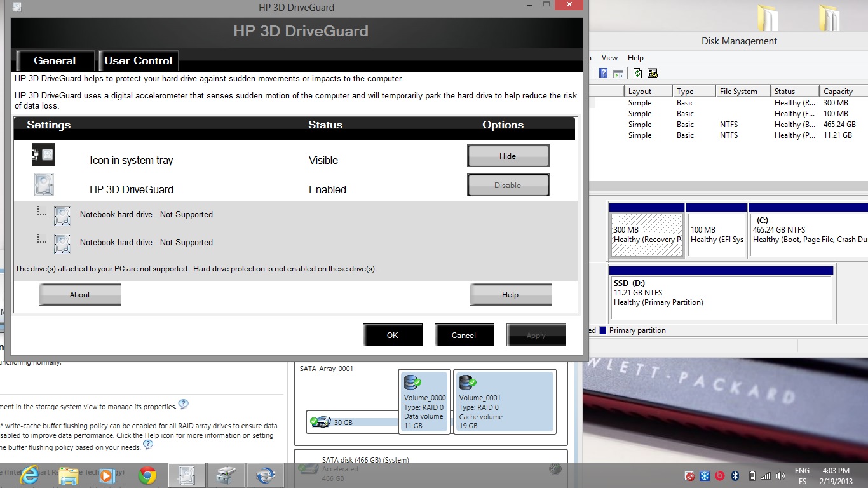
Task: Open the About dialog
Action: [x=80, y=294]
